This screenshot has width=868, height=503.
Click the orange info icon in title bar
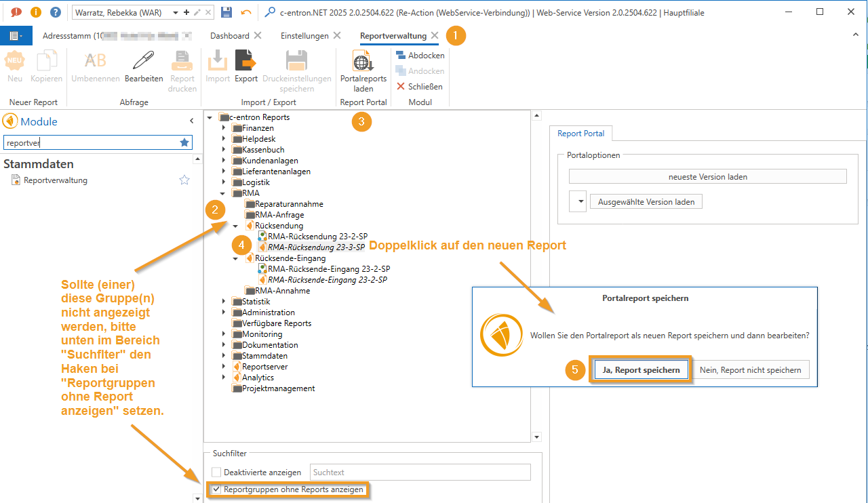(36, 12)
